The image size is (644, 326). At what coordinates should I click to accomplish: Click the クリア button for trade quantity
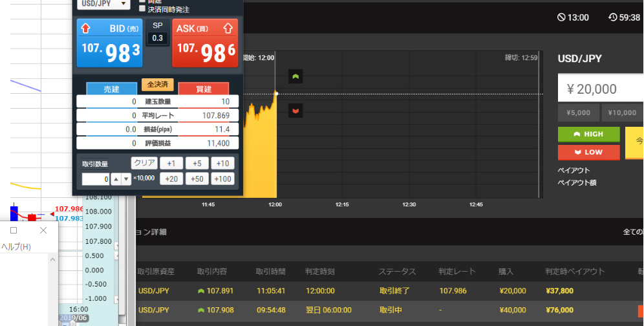145,163
